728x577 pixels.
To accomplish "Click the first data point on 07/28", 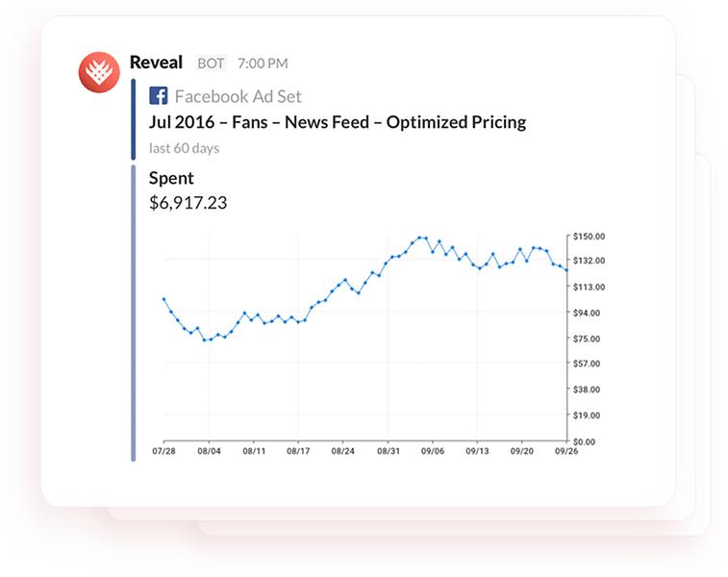I will point(163,299).
